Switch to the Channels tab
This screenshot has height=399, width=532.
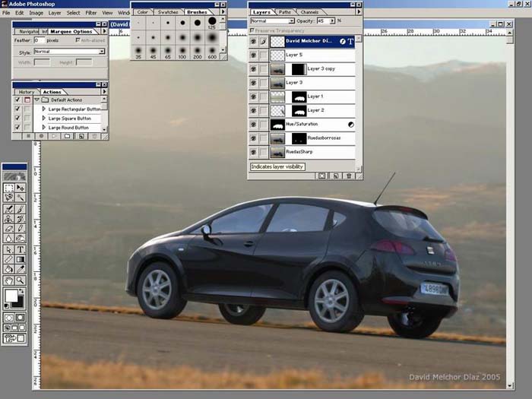[310, 12]
